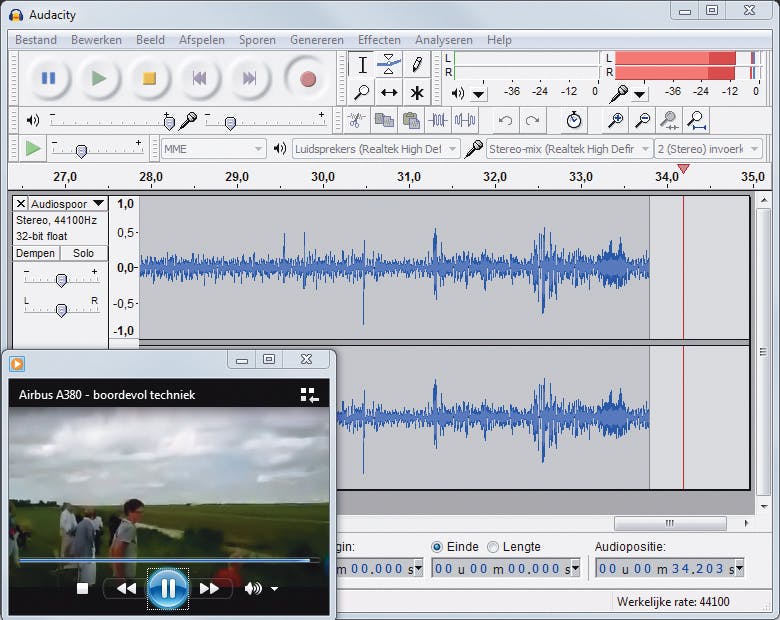Open the Effecten menu
This screenshot has width=780, height=620.
click(x=379, y=40)
